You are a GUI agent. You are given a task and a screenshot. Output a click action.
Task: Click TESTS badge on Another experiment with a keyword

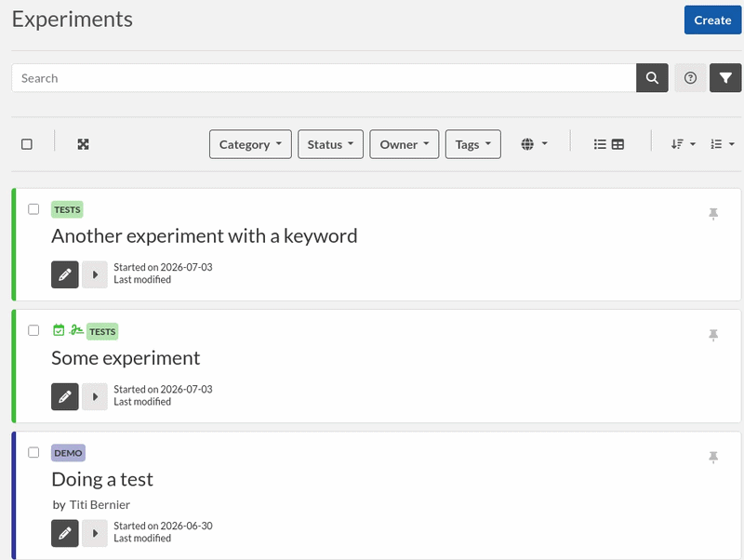67,209
